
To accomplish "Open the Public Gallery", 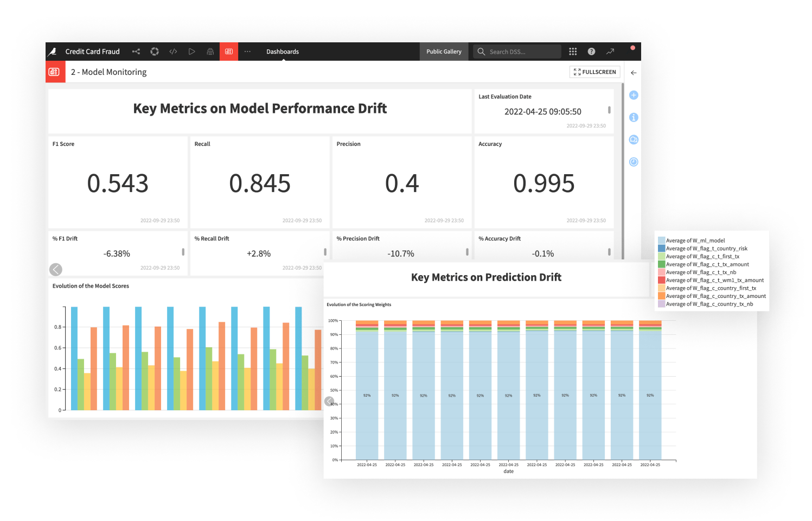I will [444, 52].
